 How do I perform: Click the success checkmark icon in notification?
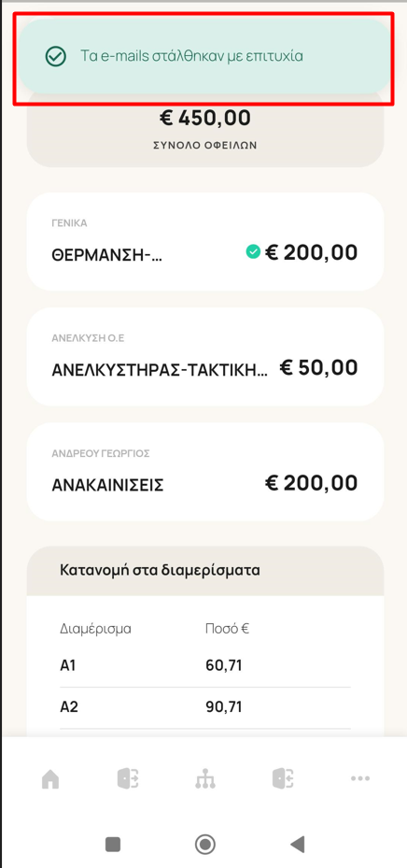tap(56, 56)
